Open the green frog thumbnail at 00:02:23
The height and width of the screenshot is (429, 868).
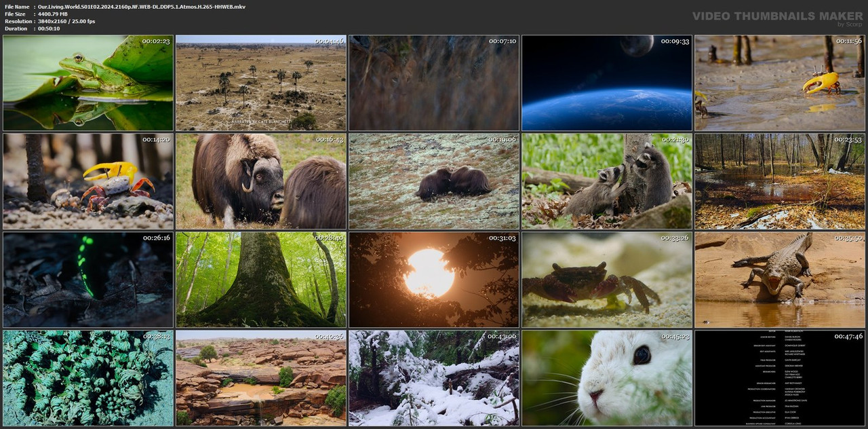[x=88, y=83]
